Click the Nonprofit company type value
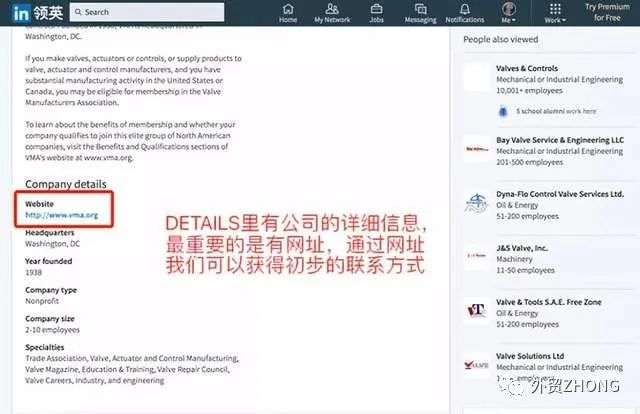Viewport: 640px width, 414px height. [42, 301]
